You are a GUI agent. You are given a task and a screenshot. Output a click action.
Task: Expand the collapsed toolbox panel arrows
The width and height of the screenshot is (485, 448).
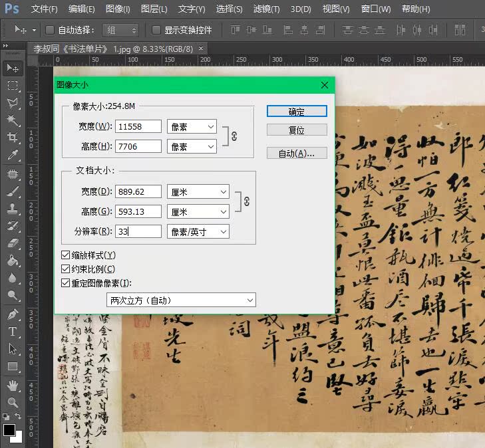tap(5, 45)
